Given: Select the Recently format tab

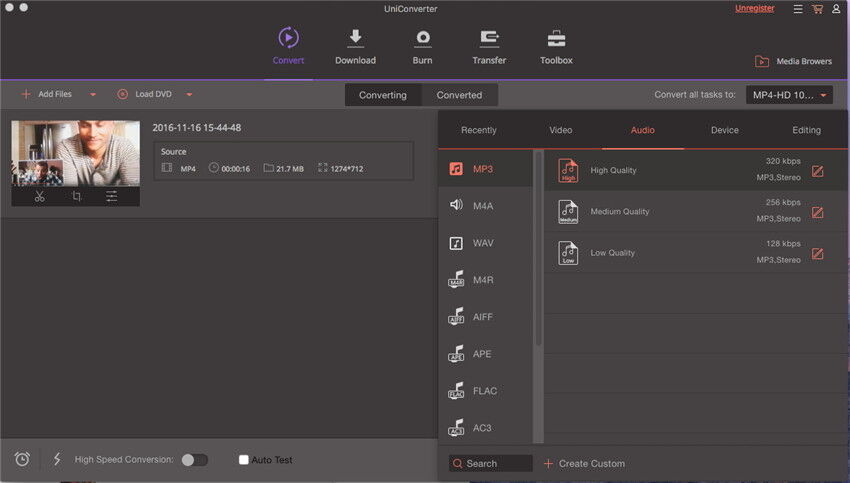Looking at the screenshot, I should (x=479, y=130).
